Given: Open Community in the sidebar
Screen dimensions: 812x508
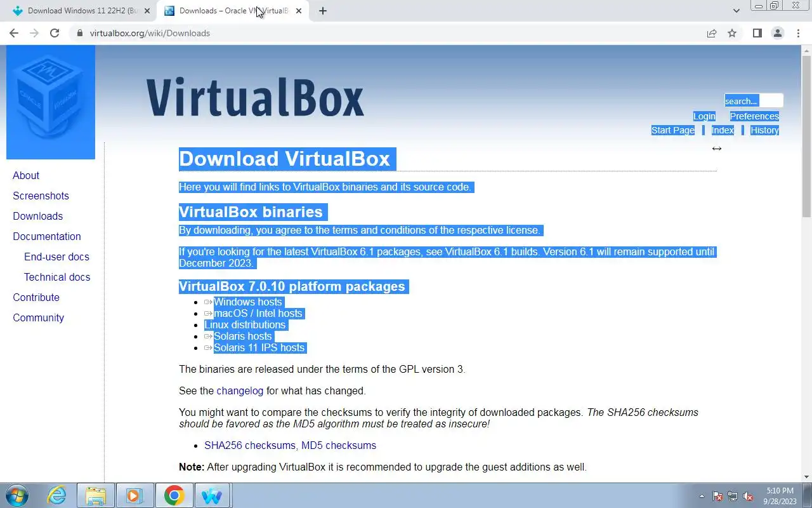Looking at the screenshot, I should pos(38,317).
